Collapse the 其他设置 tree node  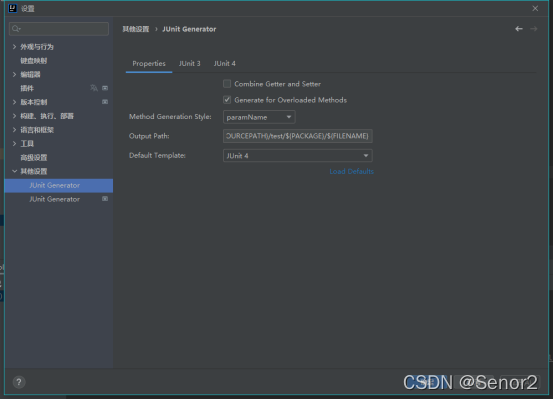[x=14, y=171]
